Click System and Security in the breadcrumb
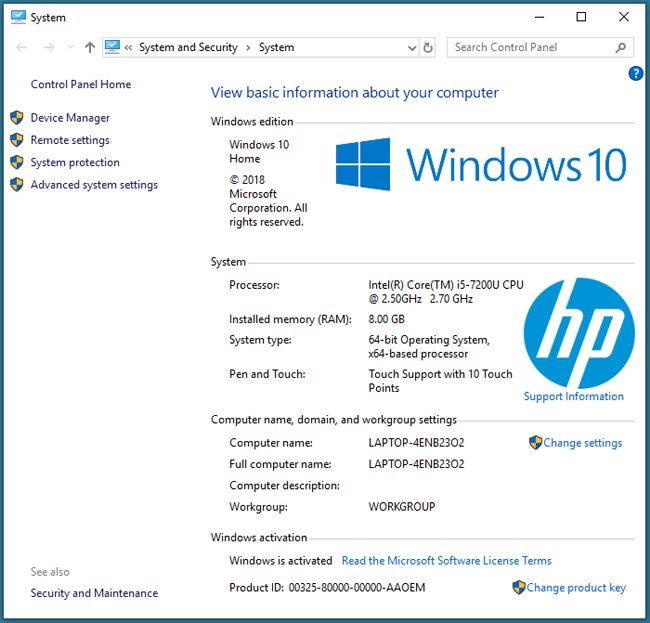 [188, 47]
